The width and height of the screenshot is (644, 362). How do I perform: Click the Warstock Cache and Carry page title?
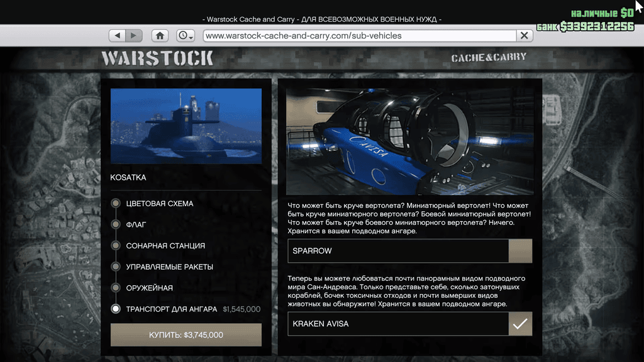coord(322,19)
